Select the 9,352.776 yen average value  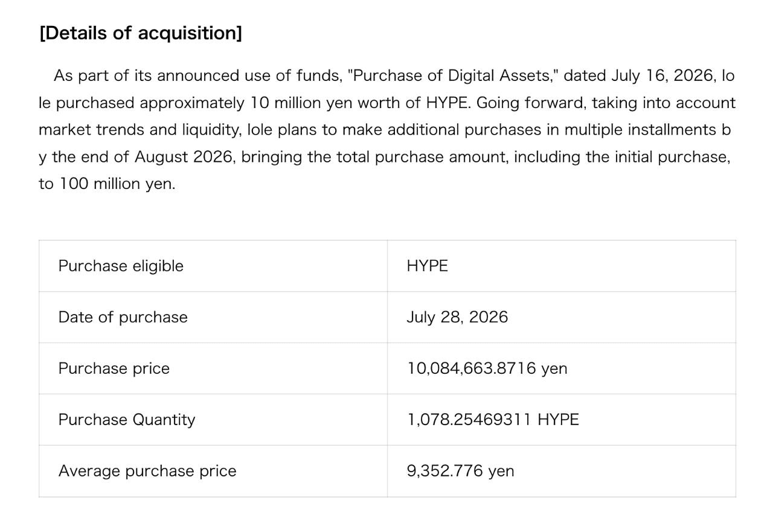[461, 471]
